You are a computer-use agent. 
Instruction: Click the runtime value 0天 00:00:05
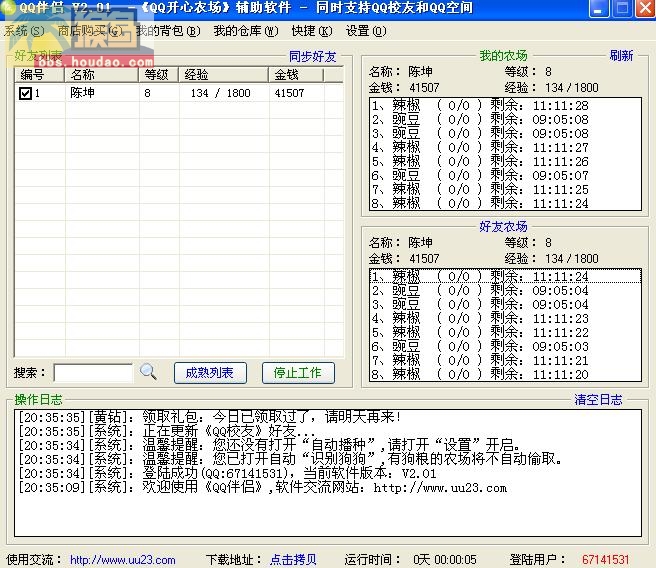tap(445, 560)
